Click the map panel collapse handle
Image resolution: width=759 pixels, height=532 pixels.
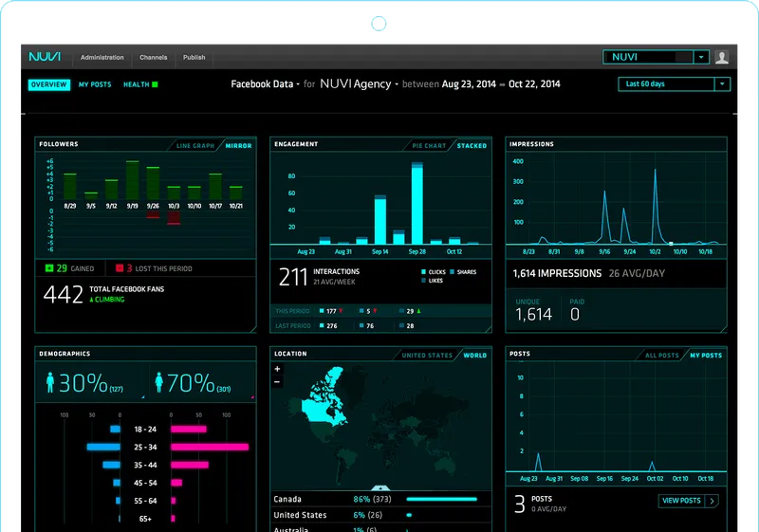tap(380, 488)
